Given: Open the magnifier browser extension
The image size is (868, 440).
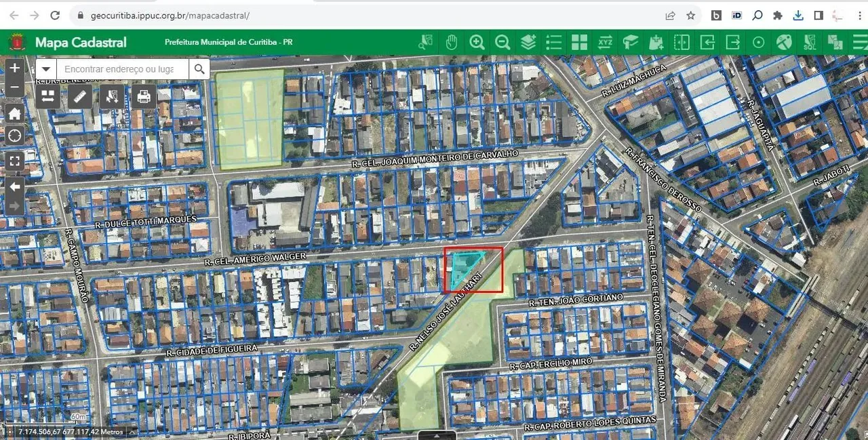Looking at the screenshot, I should tap(757, 15).
